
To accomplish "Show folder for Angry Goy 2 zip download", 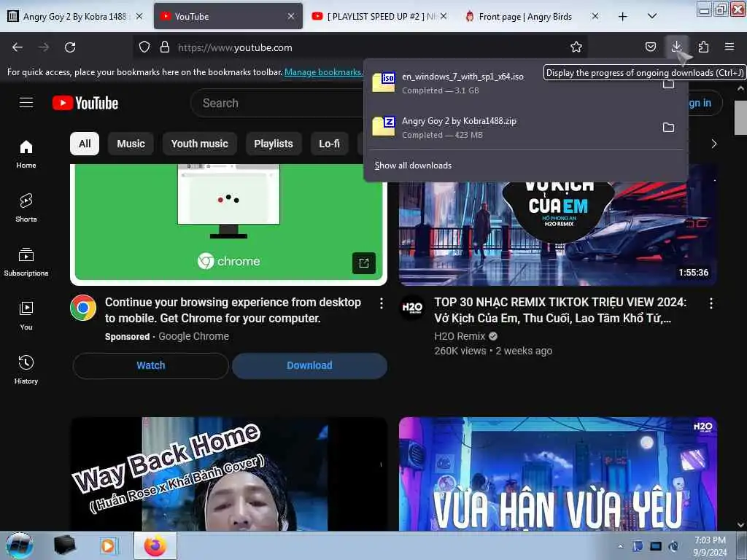I will [668, 128].
